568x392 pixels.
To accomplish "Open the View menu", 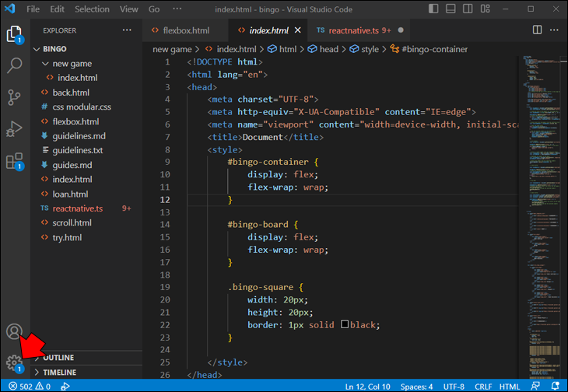I will tap(128, 9).
